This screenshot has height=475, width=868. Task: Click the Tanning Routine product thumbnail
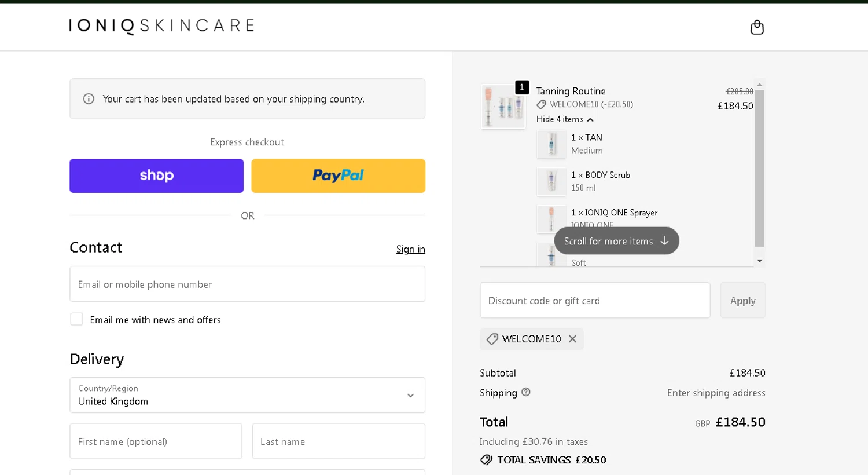[x=503, y=107]
